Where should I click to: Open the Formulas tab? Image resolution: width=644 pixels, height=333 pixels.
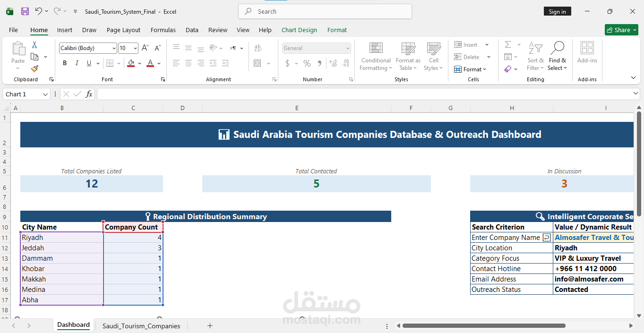163,30
